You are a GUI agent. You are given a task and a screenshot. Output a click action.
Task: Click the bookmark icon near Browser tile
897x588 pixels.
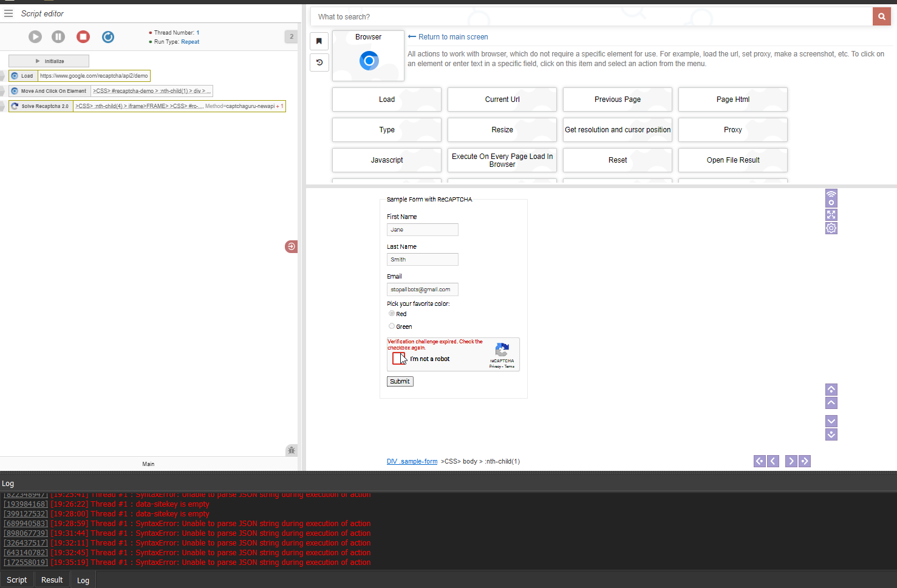point(319,41)
